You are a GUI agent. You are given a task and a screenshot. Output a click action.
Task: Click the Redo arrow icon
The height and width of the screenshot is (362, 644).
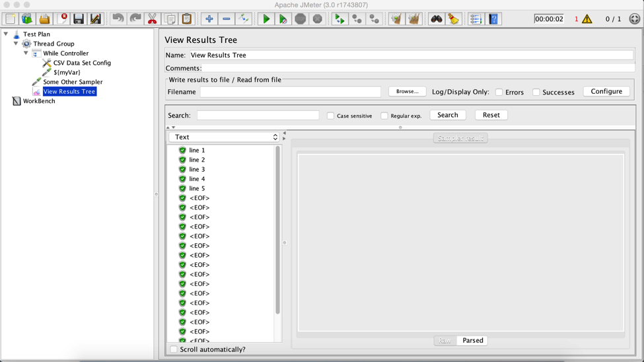135,19
